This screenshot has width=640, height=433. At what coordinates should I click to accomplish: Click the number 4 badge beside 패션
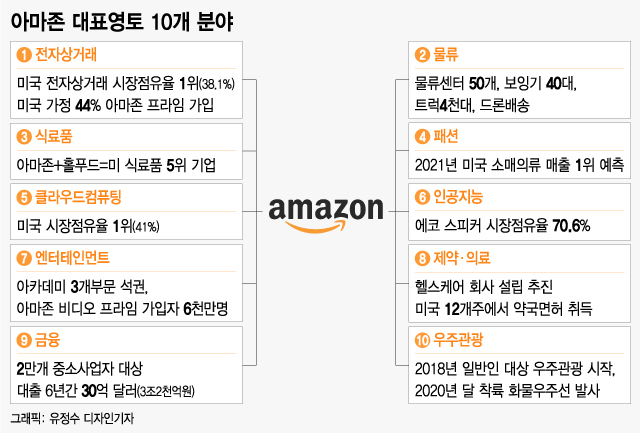click(x=421, y=133)
